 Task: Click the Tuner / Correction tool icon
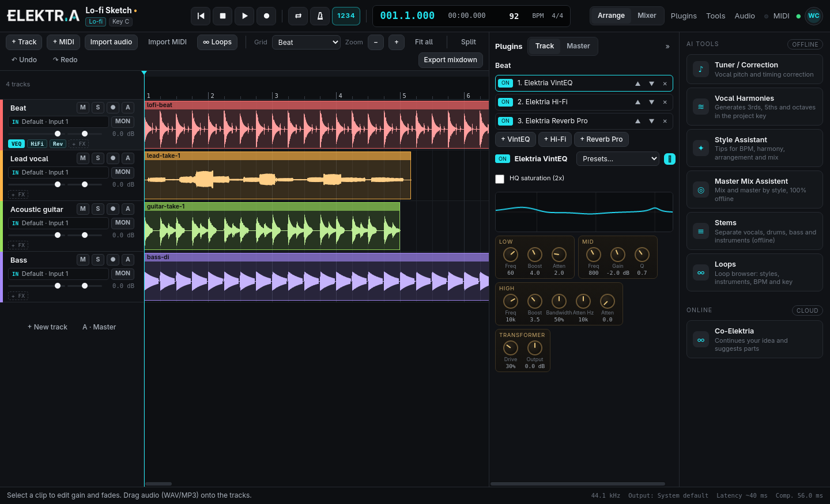pyautogui.click(x=701, y=69)
